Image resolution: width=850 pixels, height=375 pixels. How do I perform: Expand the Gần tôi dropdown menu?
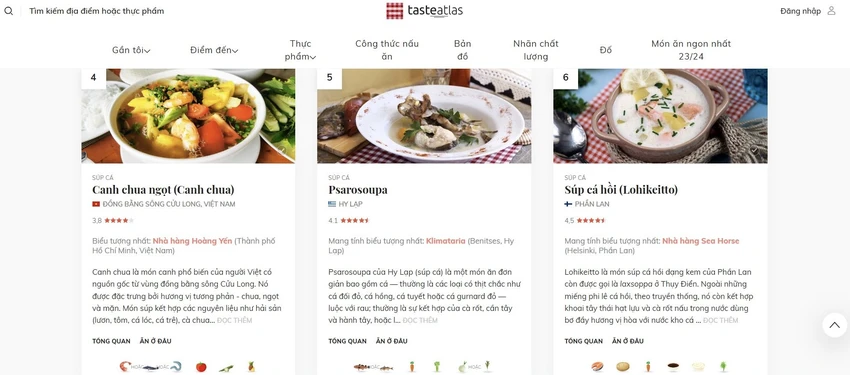pos(131,50)
